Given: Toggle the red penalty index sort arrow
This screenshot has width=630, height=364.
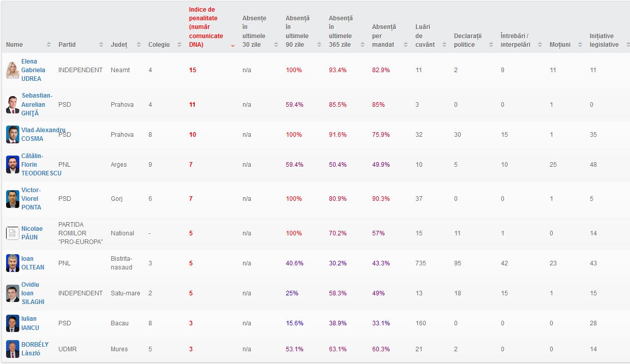Looking at the screenshot, I should [x=232, y=46].
